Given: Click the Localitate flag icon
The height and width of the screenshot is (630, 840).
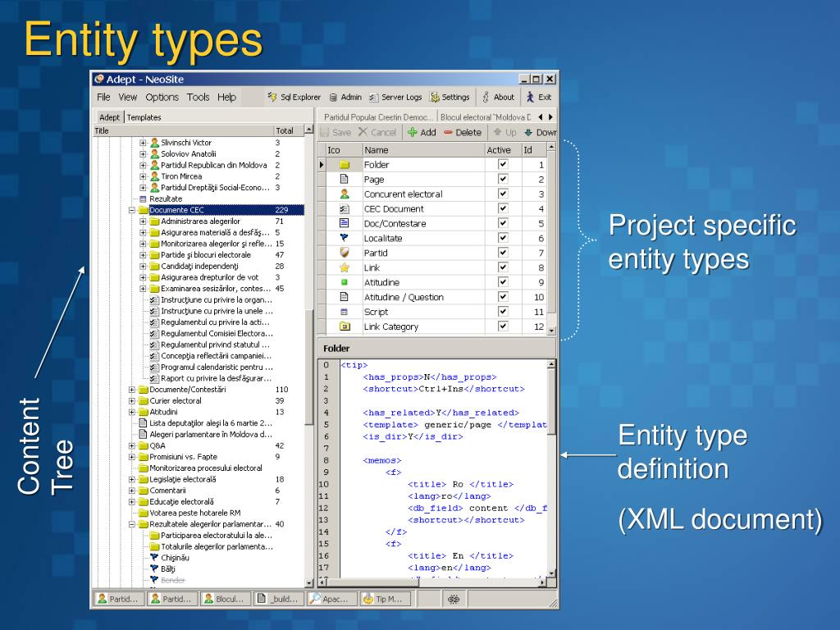Looking at the screenshot, I should [345, 238].
